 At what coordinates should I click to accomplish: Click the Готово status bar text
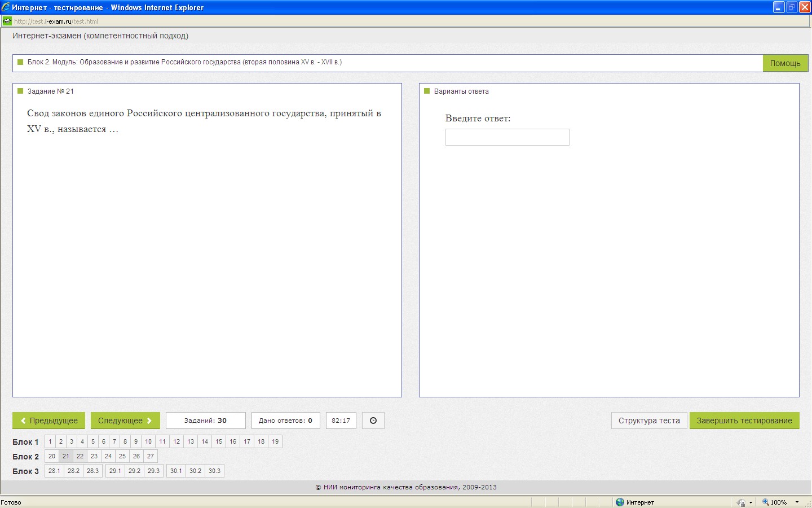pos(11,502)
